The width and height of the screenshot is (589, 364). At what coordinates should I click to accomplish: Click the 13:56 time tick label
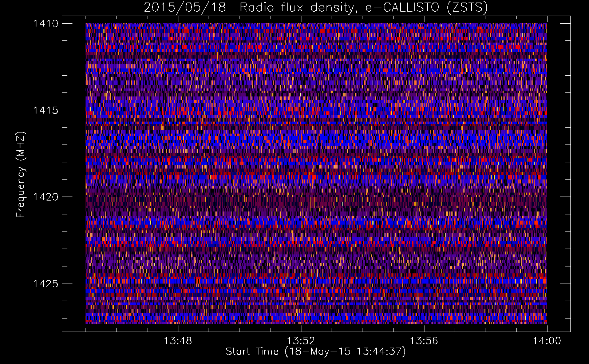pyautogui.click(x=424, y=341)
